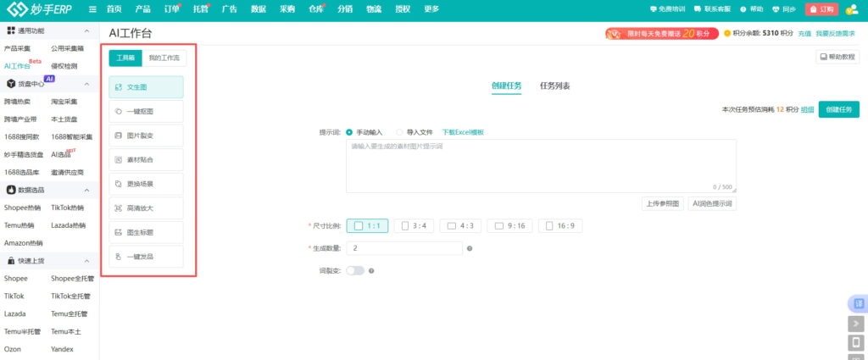Open the 更多 menu in top navigation
The width and height of the screenshot is (868, 360).
tap(431, 9)
